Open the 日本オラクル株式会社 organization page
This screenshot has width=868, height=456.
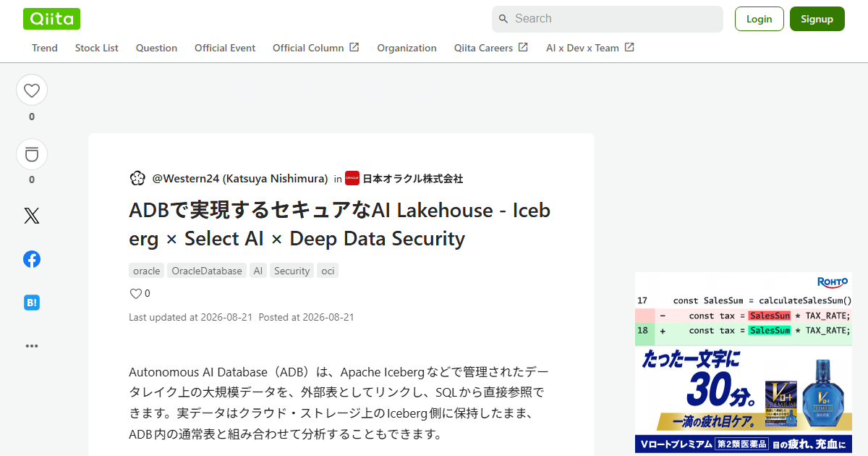coord(412,178)
